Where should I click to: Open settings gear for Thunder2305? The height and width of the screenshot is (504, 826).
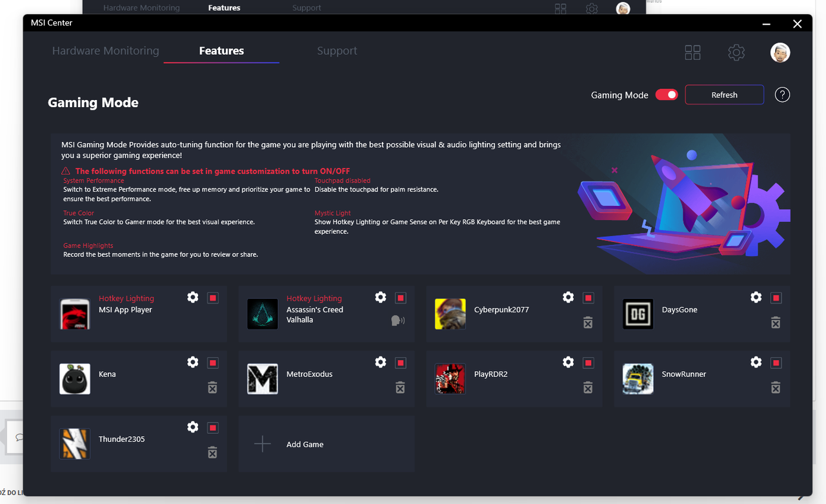(193, 427)
